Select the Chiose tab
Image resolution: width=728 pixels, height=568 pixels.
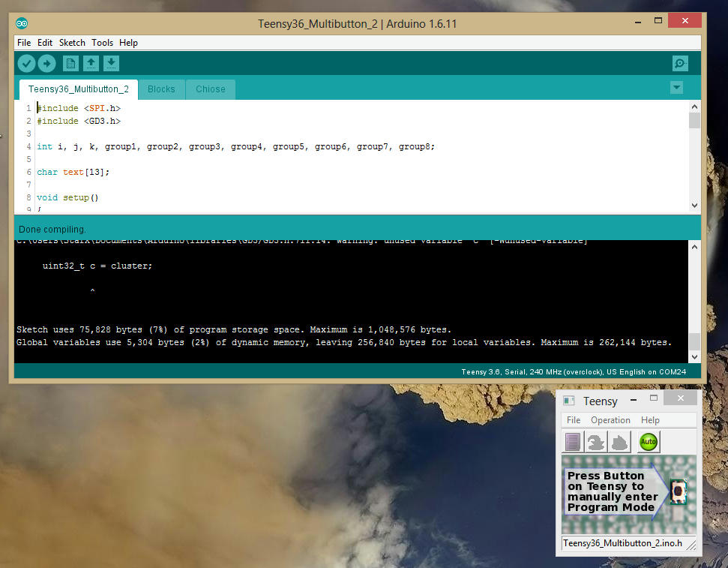coord(210,89)
